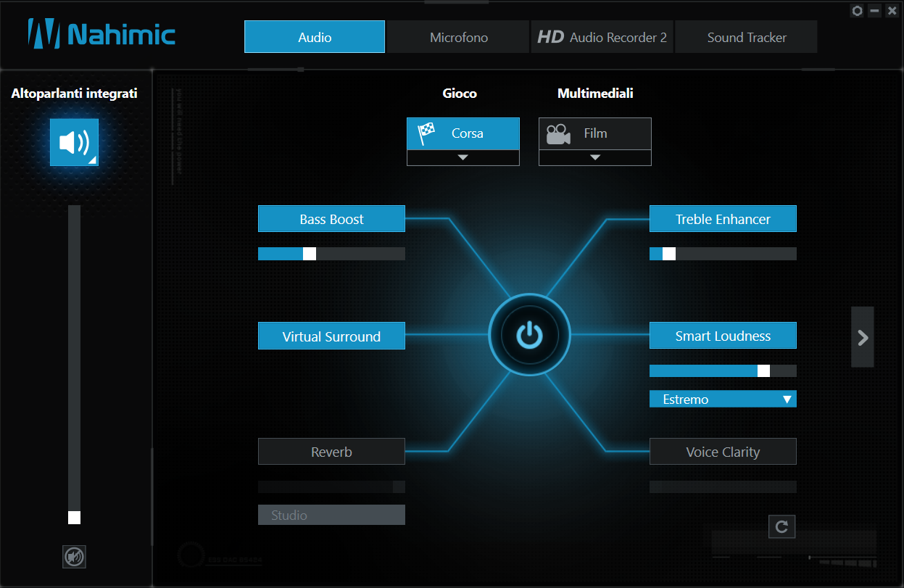Select the Film camera profile
The width and height of the screenshot is (904, 588).
tap(594, 133)
